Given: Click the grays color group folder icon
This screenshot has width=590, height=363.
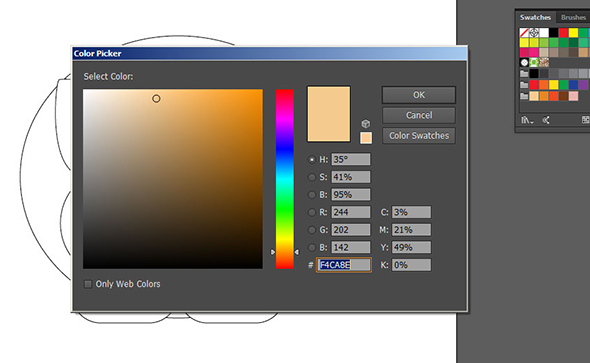Looking at the screenshot, I should tap(524, 73).
